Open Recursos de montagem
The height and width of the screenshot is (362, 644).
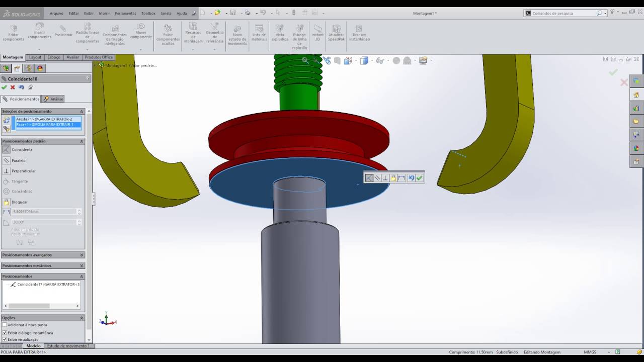[193, 33]
